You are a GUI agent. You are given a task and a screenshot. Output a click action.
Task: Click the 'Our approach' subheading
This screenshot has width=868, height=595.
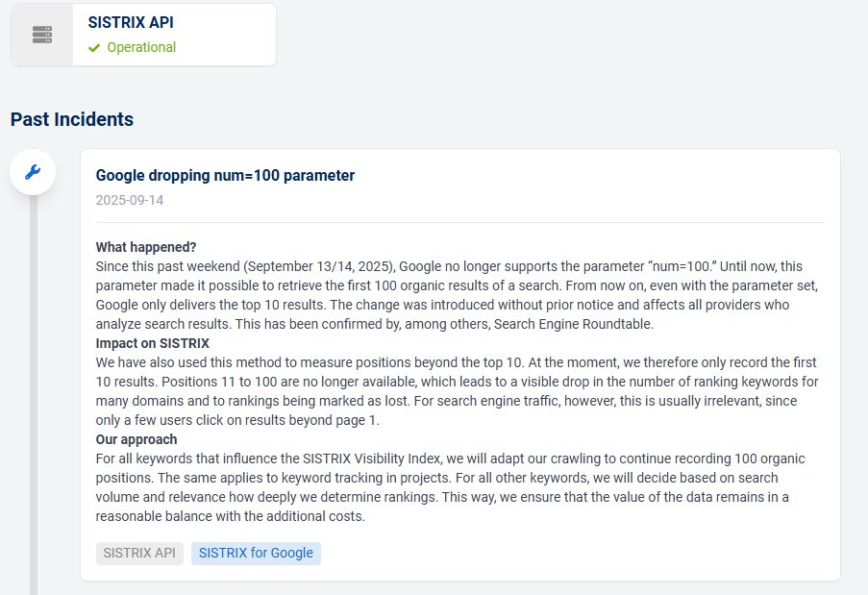pos(136,439)
